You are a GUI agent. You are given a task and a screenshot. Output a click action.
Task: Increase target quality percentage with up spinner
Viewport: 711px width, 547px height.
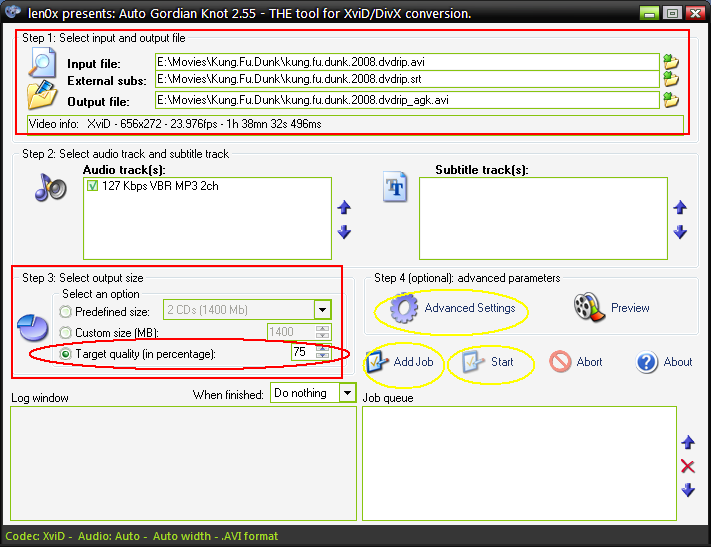(322, 348)
